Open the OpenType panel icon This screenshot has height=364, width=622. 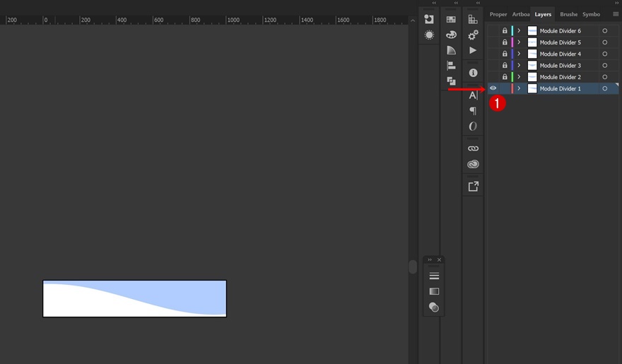coord(473,126)
